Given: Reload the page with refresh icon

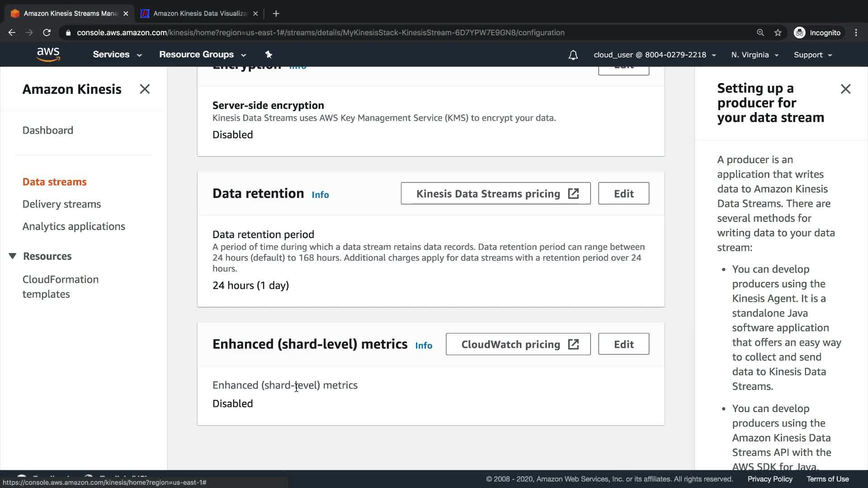Looking at the screenshot, I should (x=47, y=33).
